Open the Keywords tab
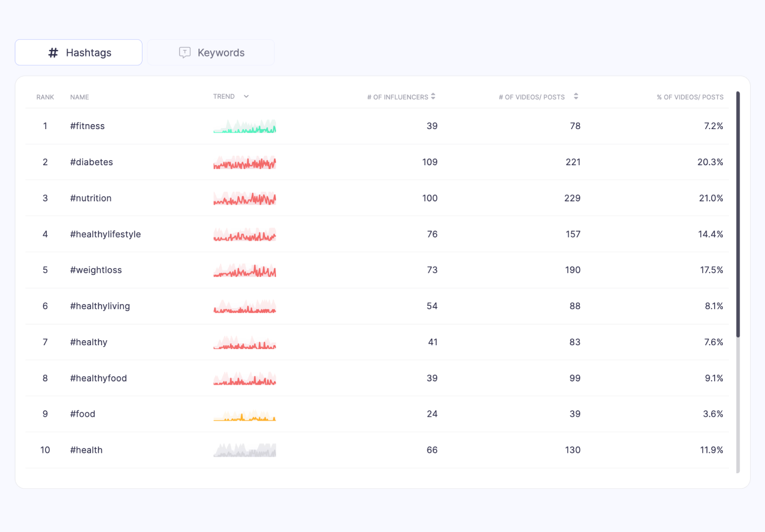Image resolution: width=765 pixels, height=532 pixels. click(211, 53)
